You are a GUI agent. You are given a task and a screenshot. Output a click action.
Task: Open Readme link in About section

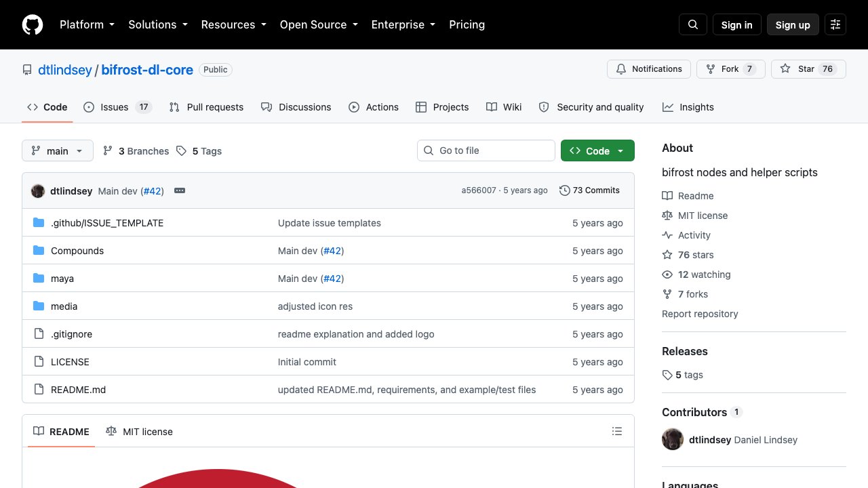688,196
